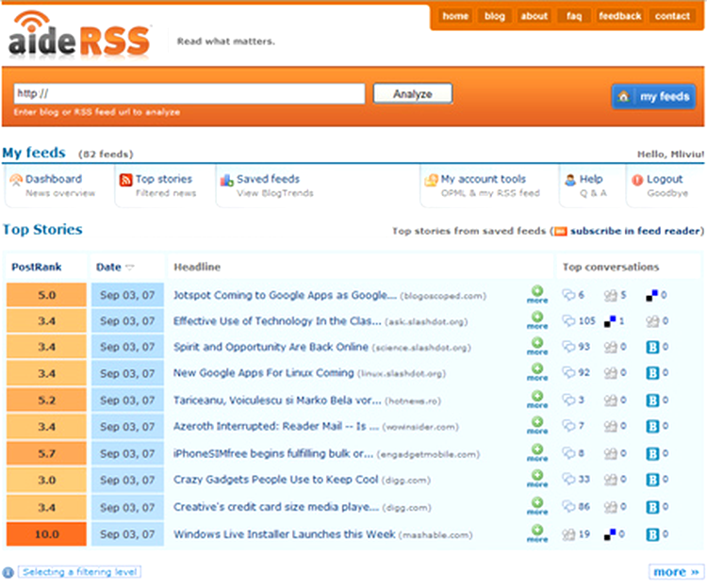Expand more for Azeroth Interrupted story
This screenshot has width=707, height=588.
click(537, 425)
